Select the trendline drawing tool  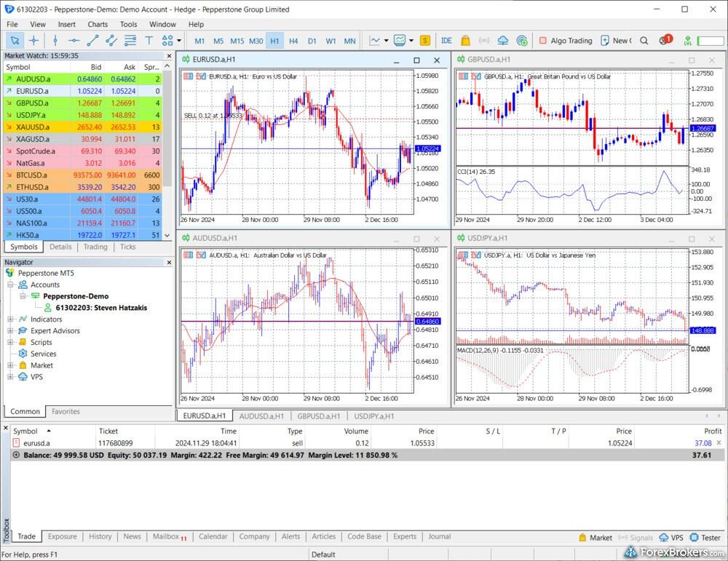coord(92,41)
